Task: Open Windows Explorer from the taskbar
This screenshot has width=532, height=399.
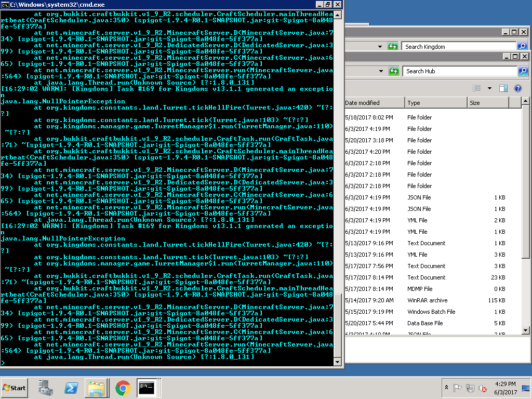Action: pyautogui.click(x=97, y=388)
